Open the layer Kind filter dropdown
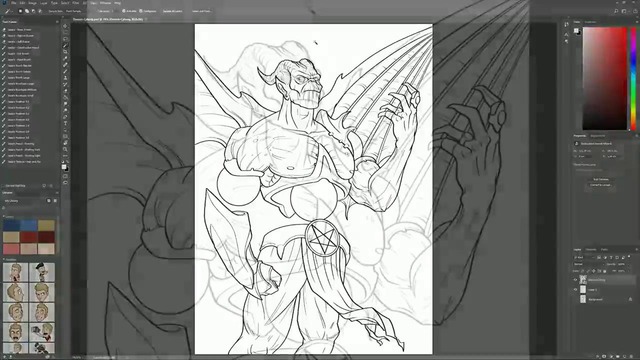The image size is (640, 360). pyautogui.click(x=583, y=258)
